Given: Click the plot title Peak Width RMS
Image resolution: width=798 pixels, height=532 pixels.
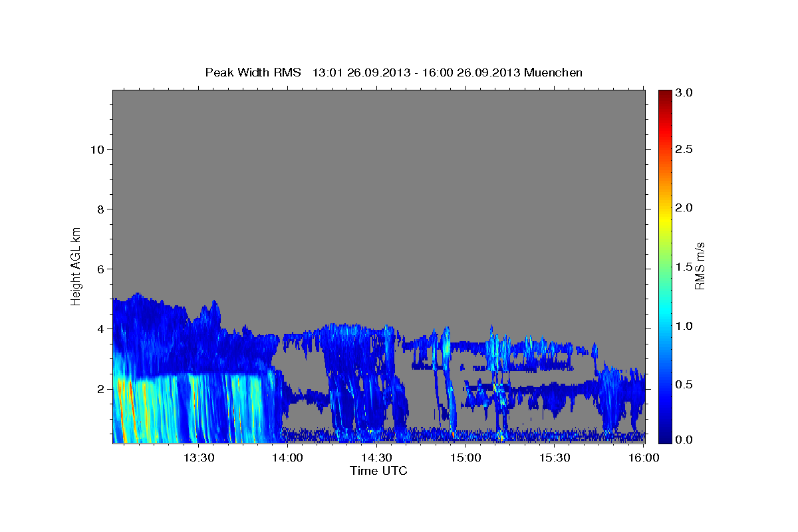Looking at the screenshot, I should [x=253, y=72].
